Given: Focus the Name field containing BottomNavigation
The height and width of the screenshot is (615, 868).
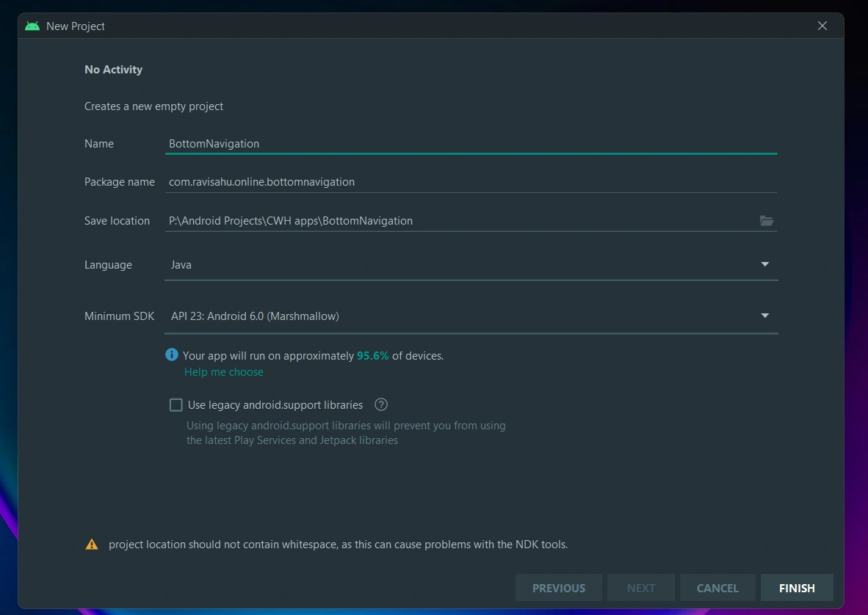Looking at the screenshot, I should (x=471, y=144).
